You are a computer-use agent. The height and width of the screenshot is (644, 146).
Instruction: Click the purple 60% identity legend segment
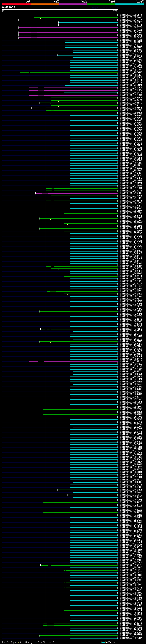pos(73,4)
